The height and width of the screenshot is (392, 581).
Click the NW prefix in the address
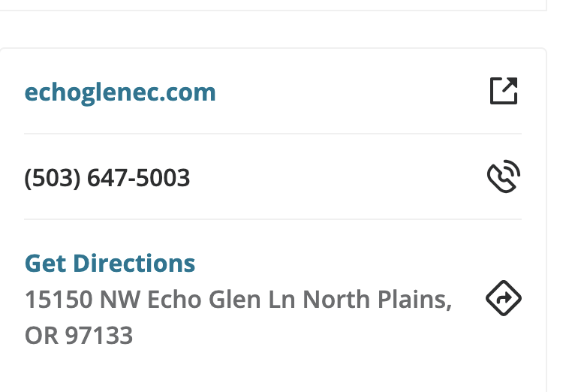[x=120, y=300]
